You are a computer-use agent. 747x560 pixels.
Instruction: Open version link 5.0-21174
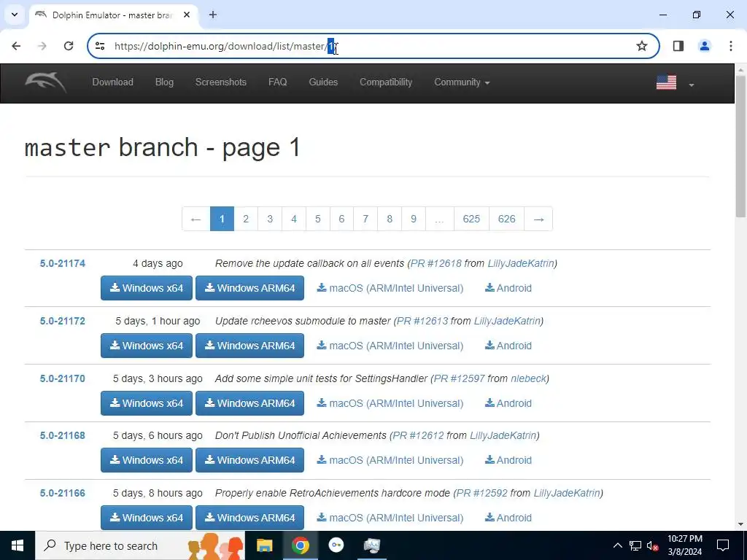click(63, 263)
